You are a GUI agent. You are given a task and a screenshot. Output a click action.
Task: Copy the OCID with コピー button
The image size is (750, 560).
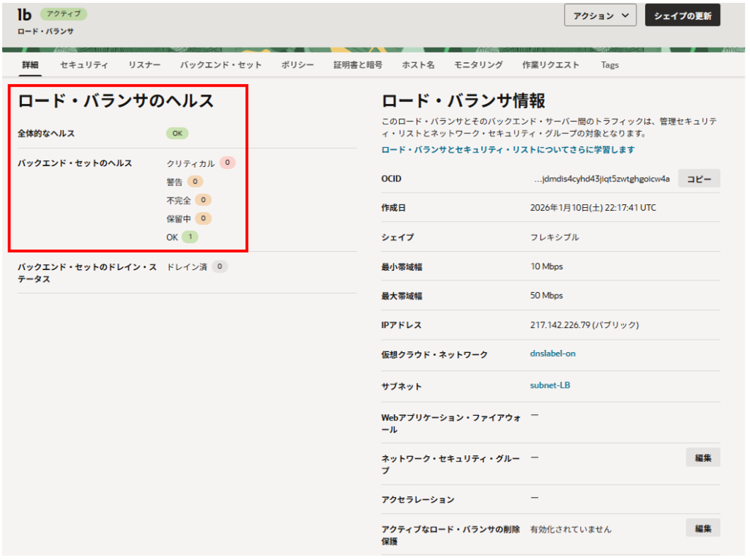(698, 179)
